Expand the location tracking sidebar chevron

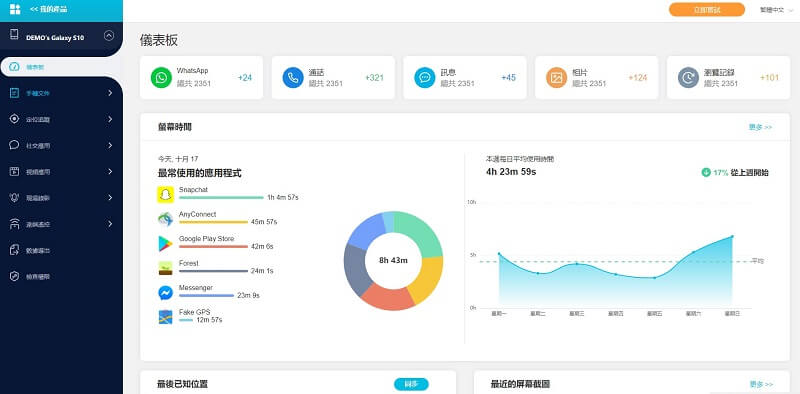110,119
